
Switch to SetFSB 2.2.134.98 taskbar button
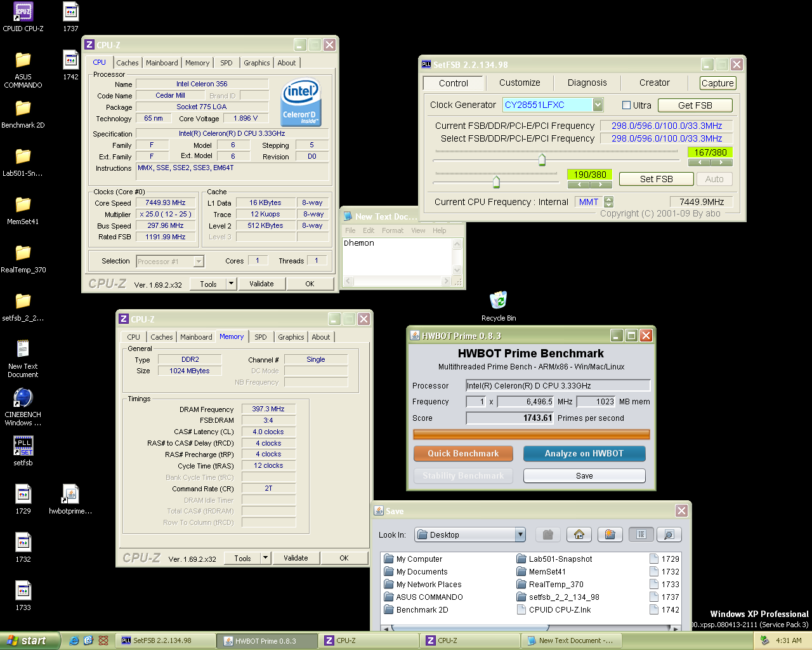pyautogui.click(x=166, y=640)
